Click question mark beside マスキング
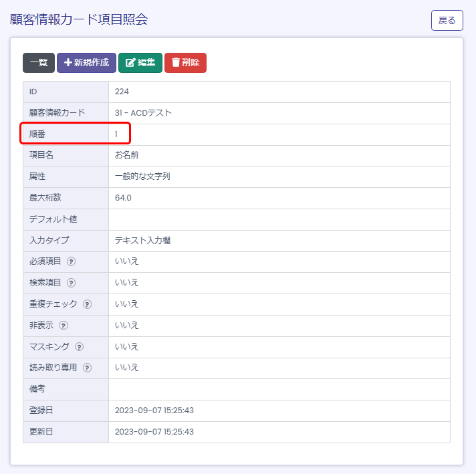This screenshot has width=476, height=474. [80, 346]
